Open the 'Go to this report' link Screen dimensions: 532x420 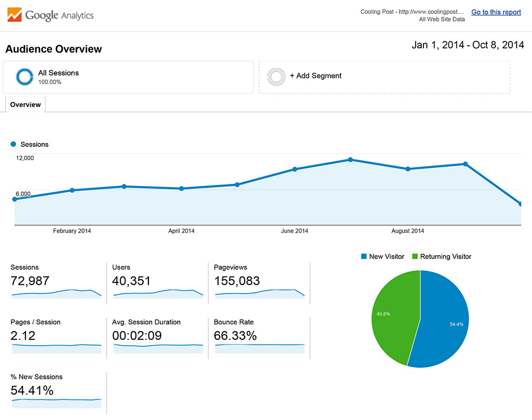tap(496, 12)
